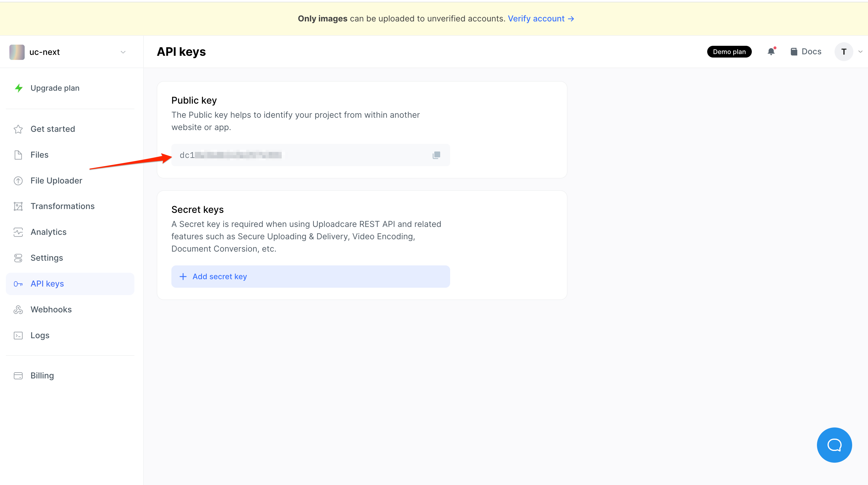This screenshot has width=868, height=485.
Task: Select the Settings menu item
Action: [x=46, y=258]
